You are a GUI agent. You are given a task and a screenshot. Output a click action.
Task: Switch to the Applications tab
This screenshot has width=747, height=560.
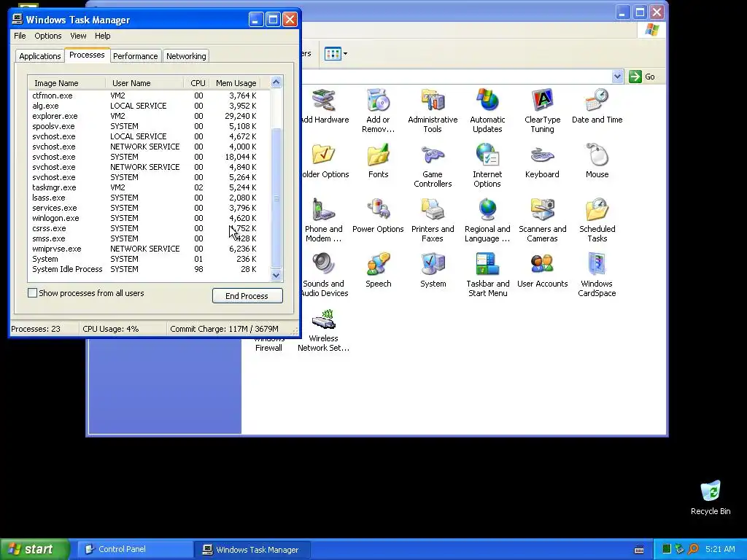pyautogui.click(x=40, y=55)
